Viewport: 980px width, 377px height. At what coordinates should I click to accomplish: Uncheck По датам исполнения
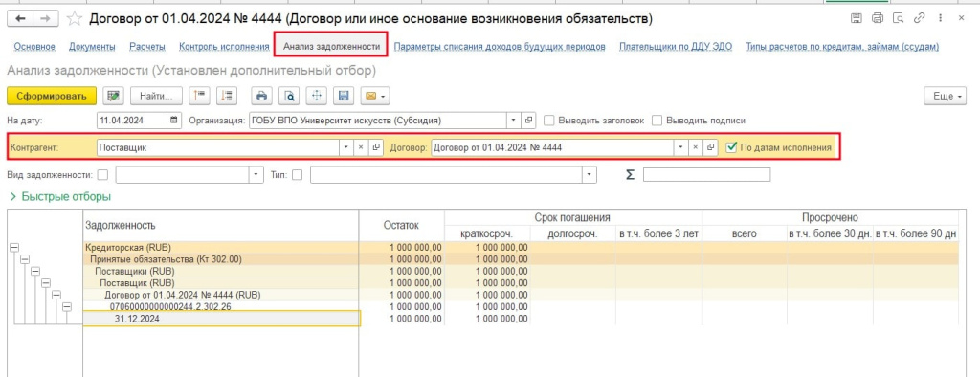point(732,148)
